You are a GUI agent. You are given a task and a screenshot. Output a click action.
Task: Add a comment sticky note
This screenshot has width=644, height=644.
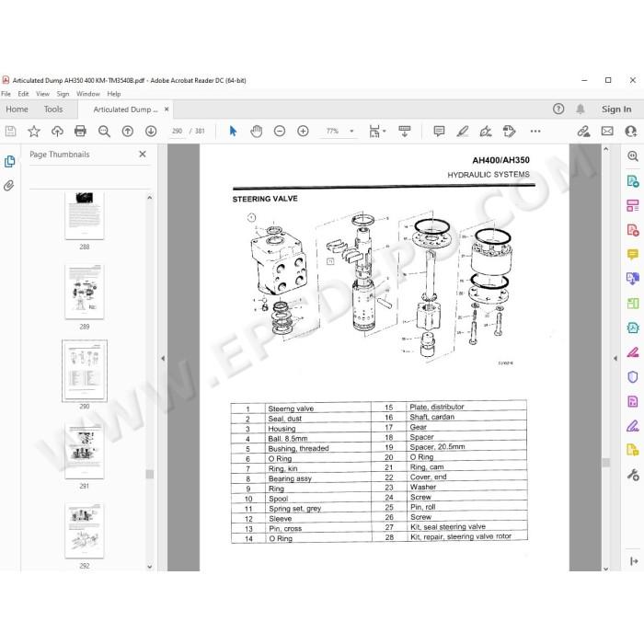(x=439, y=132)
